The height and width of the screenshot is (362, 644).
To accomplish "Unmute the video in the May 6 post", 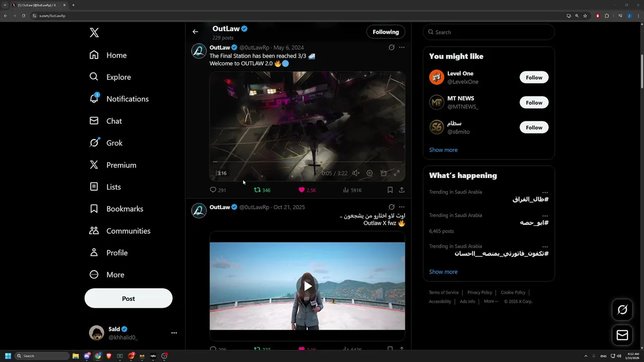I will click(356, 173).
